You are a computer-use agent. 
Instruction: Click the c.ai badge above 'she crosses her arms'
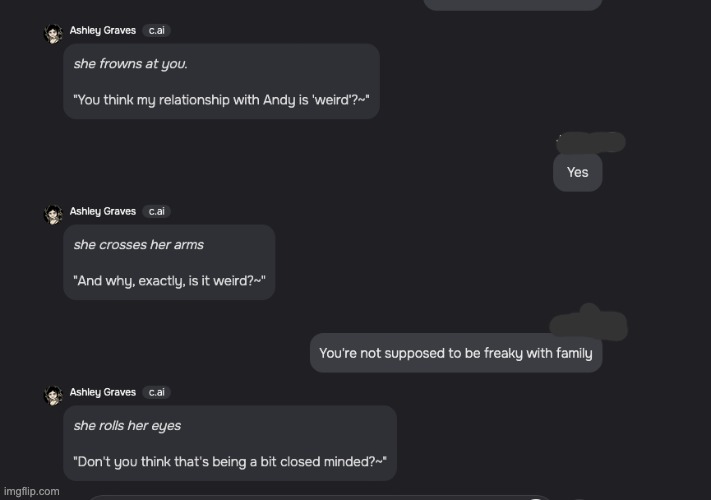point(156,211)
